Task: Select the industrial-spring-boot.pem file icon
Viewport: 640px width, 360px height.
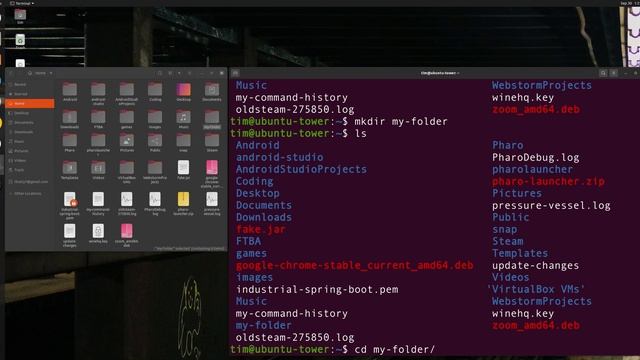Action: coord(70,199)
